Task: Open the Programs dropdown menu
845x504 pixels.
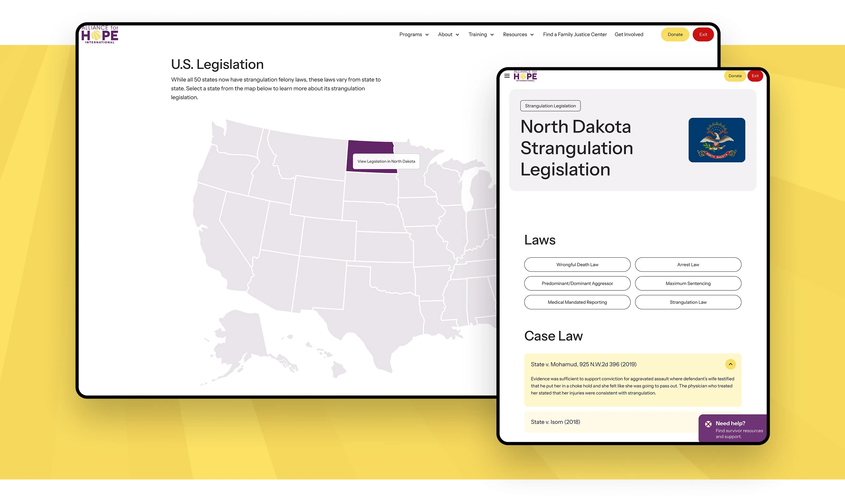Action: coord(414,34)
